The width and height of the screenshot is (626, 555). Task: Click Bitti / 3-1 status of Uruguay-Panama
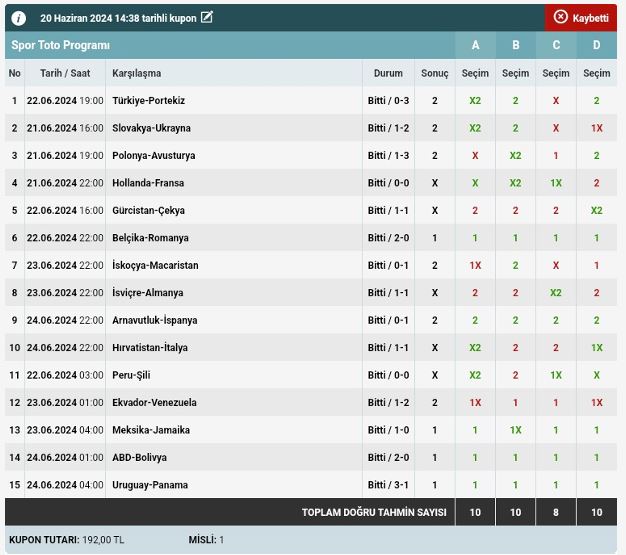point(388,485)
